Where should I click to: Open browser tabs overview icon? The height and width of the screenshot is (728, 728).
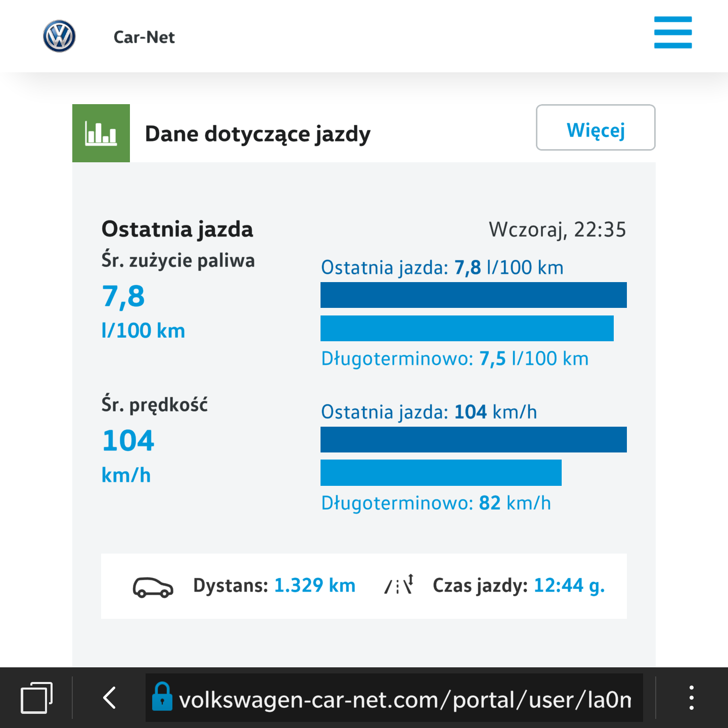click(36, 698)
